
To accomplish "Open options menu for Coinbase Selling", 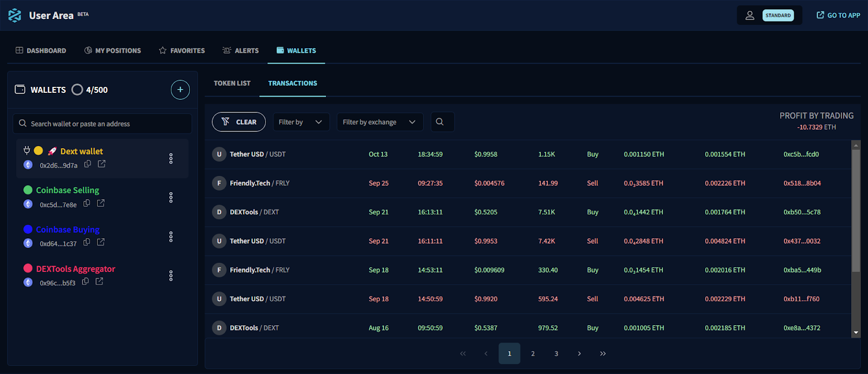I will (x=171, y=198).
